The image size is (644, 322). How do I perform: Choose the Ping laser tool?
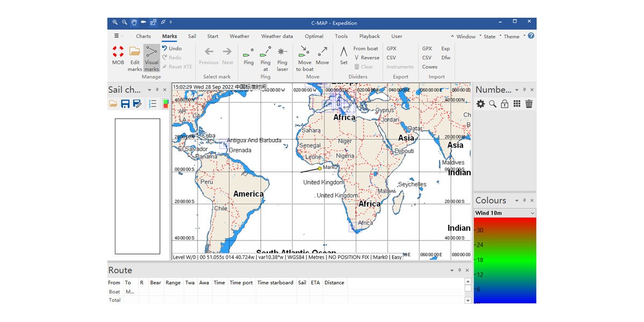(282, 52)
